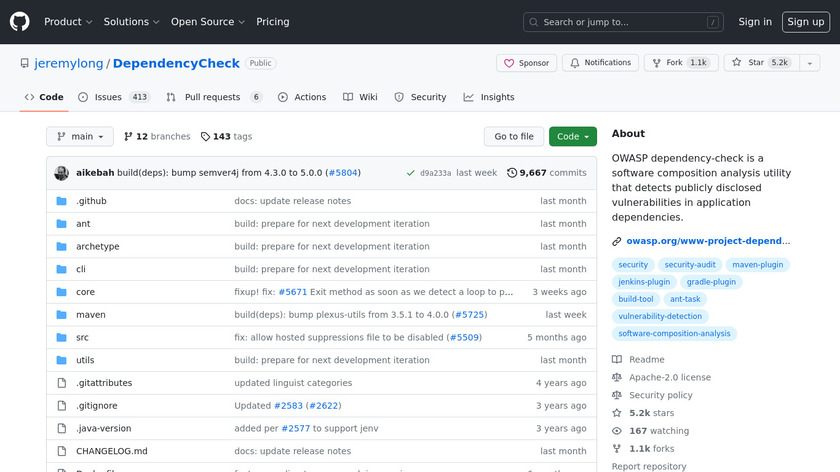Screen dimensions: 840x472
Task: Click the core folder icon
Action: (62, 292)
